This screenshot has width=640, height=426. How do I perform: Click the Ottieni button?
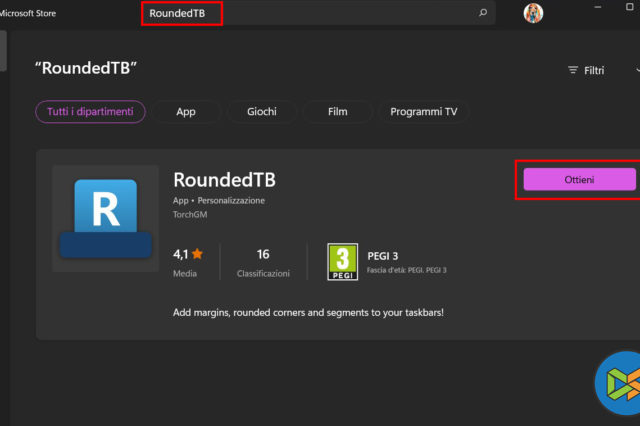[x=579, y=180]
